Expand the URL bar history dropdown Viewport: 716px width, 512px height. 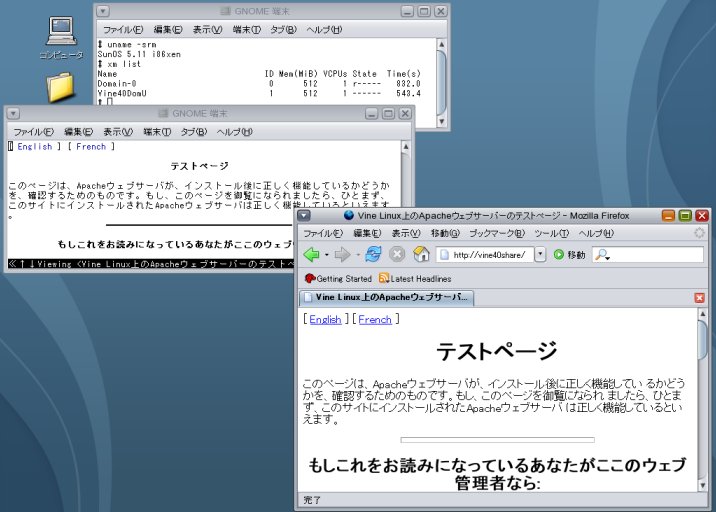pos(540,254)
